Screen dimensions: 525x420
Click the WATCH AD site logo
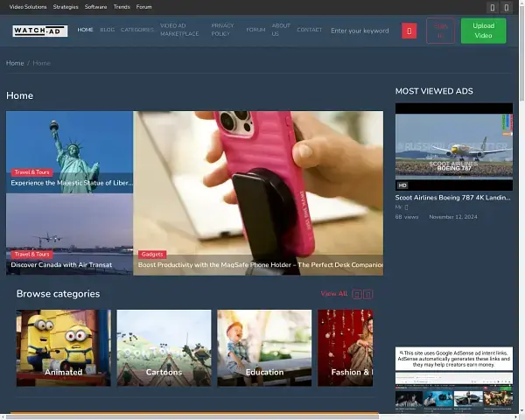[x=39, y=31]
